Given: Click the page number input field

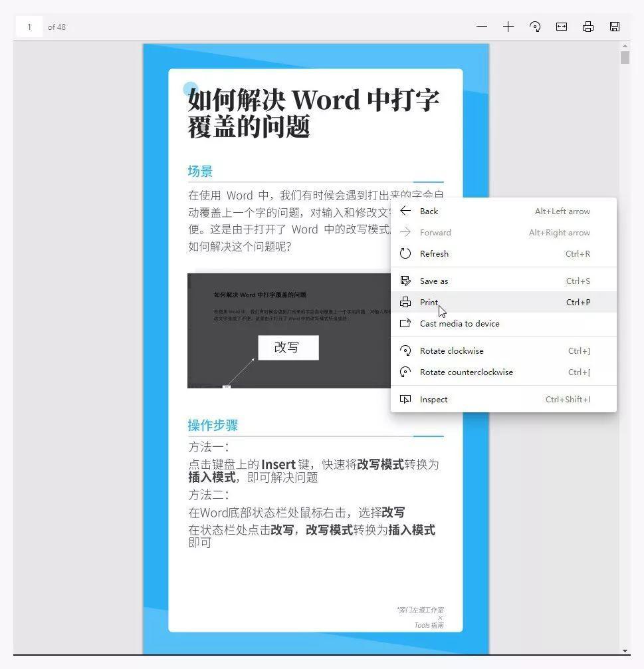Looking at the screenshot, I should [x=29, y=27].
